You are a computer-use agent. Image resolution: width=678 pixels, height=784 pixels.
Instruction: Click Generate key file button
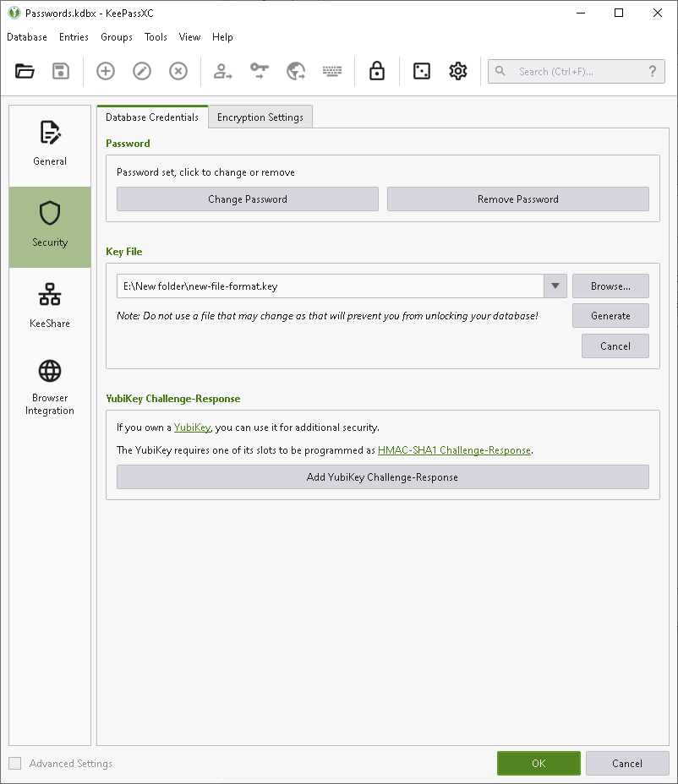tap(610, 315)
